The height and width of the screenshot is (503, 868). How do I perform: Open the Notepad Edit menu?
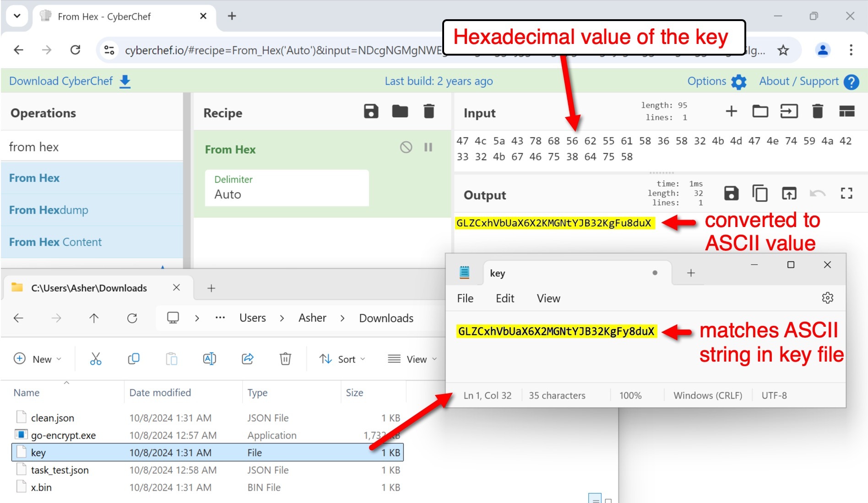coord(505,298)
